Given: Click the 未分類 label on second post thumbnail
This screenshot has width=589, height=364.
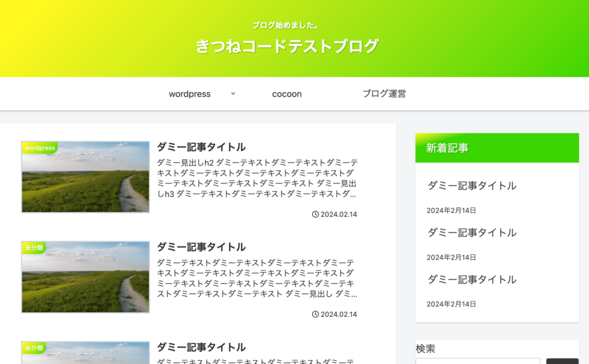Looking at the screenshot, I should click(x=34, y=247).
